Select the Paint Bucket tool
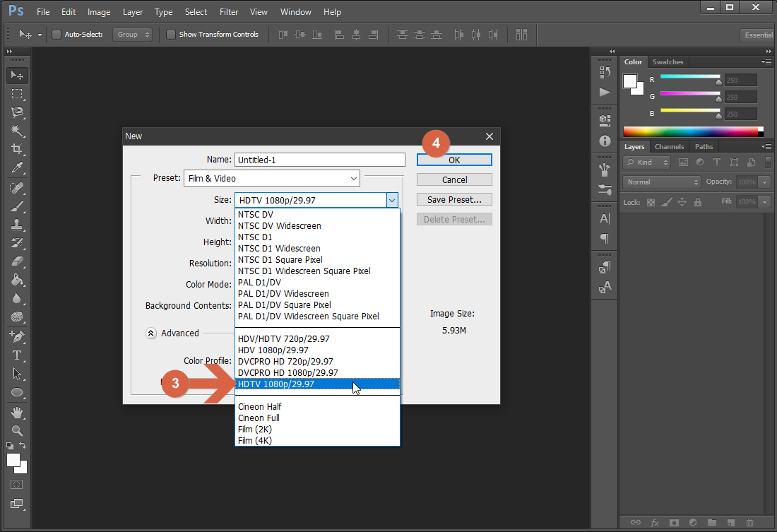 click(x=18, y=280)
